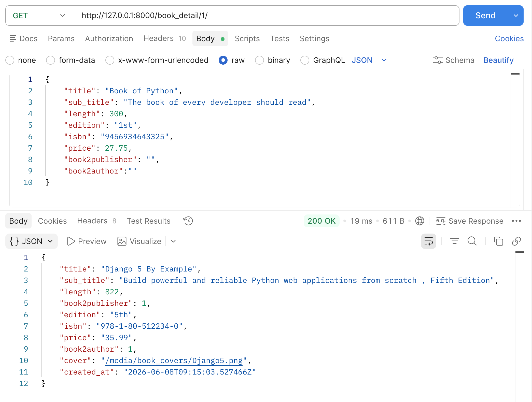This screenshot has width=532, height=402.
Task: Click the 200 OK status badge
Action: (x=321, y=221)
